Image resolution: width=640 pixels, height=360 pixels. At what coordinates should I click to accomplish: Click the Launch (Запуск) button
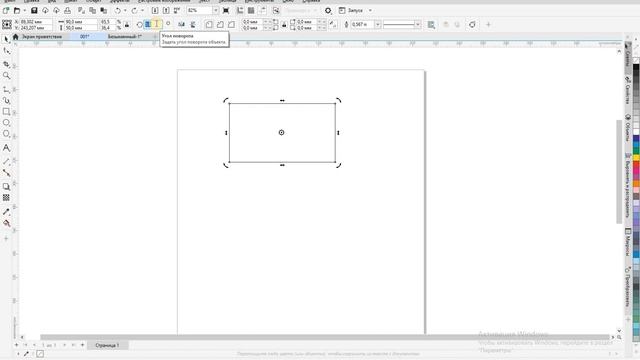point(351,10)
